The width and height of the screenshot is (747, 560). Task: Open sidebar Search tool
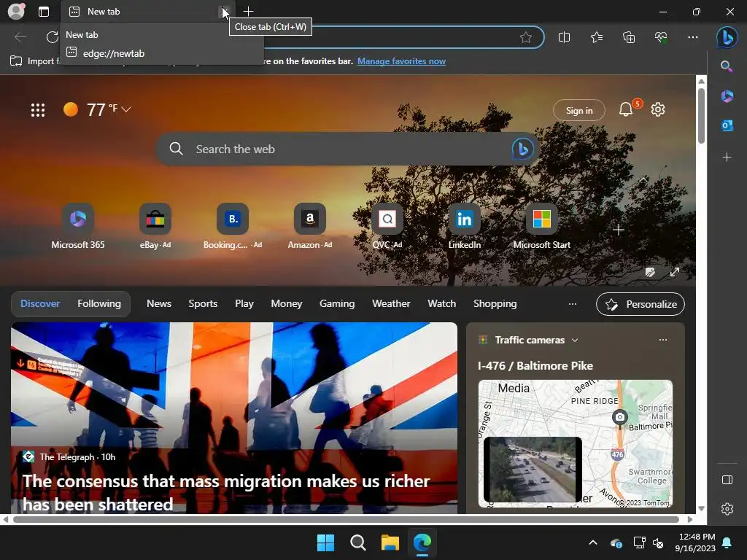coord(727,66)
